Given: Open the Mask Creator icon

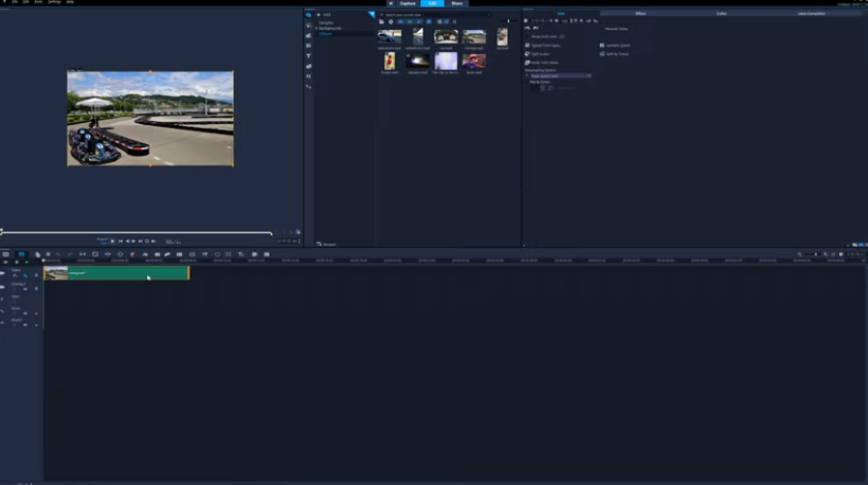Looking at the screenshot, I should 217,255.
